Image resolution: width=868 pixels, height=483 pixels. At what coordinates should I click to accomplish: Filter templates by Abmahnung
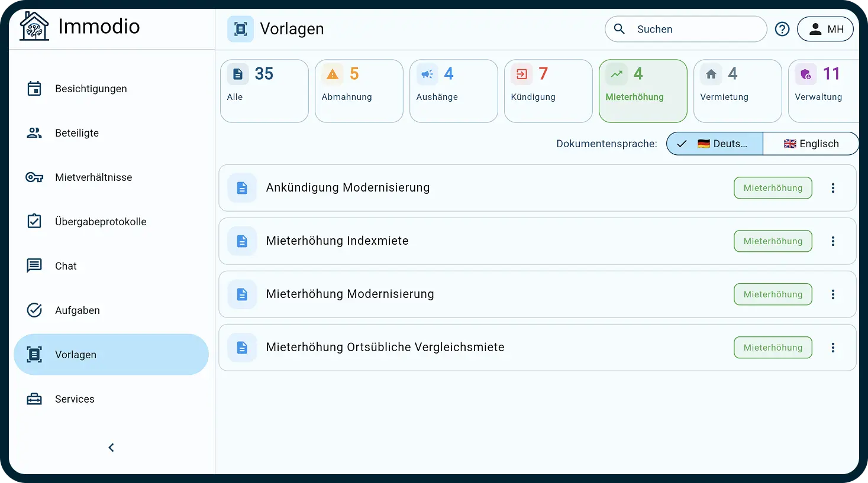tap(359, 91)
